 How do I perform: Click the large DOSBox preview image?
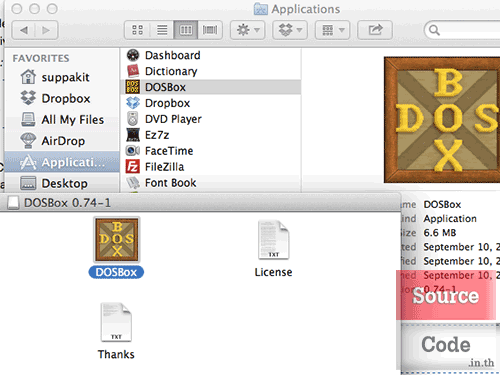[442, 120]
